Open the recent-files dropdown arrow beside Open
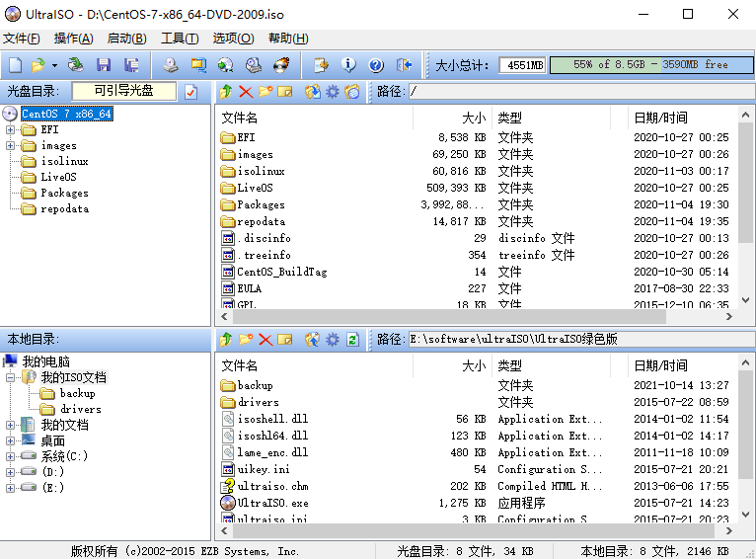Viewport: 756px width, 559px height. pos(54,65)
